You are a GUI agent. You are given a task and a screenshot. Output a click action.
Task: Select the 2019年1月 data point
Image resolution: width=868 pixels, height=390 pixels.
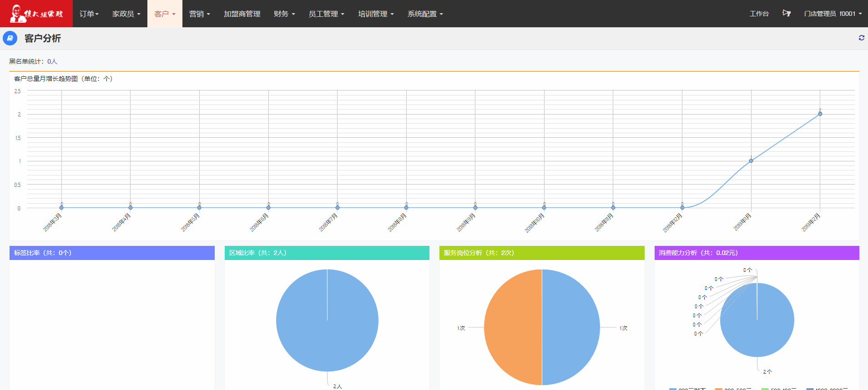[751, 161]
